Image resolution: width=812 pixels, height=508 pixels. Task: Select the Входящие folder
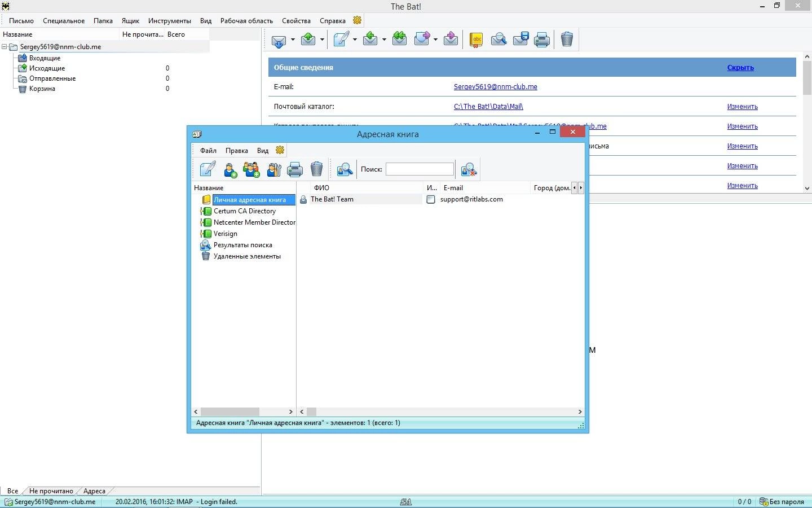click(45, 58)
